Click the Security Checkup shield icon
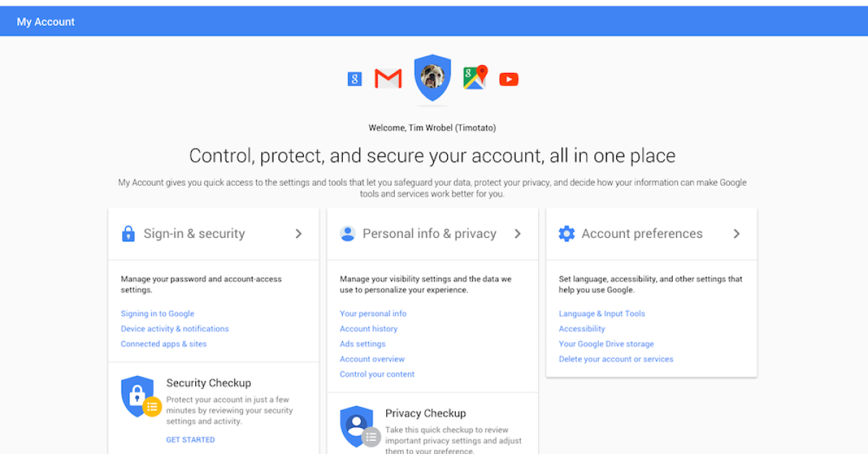The width and height of the screenshot is (868, 454). click(138, 395)
